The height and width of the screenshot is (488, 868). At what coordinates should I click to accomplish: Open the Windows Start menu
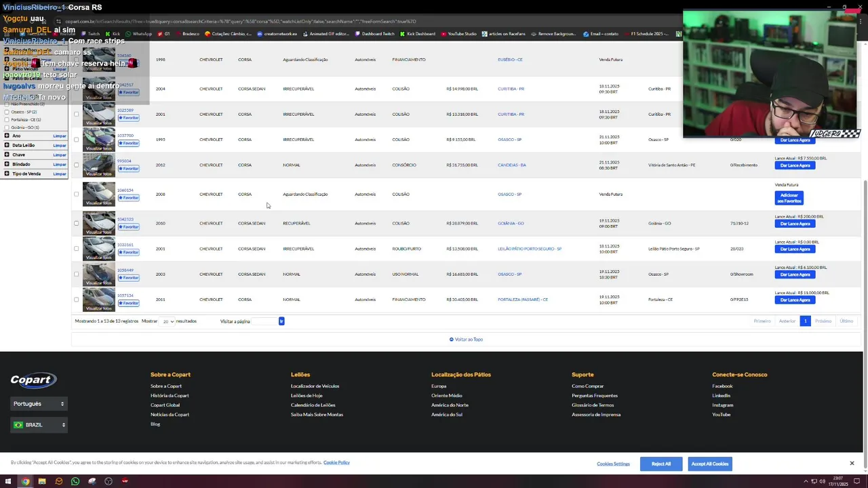8,481
